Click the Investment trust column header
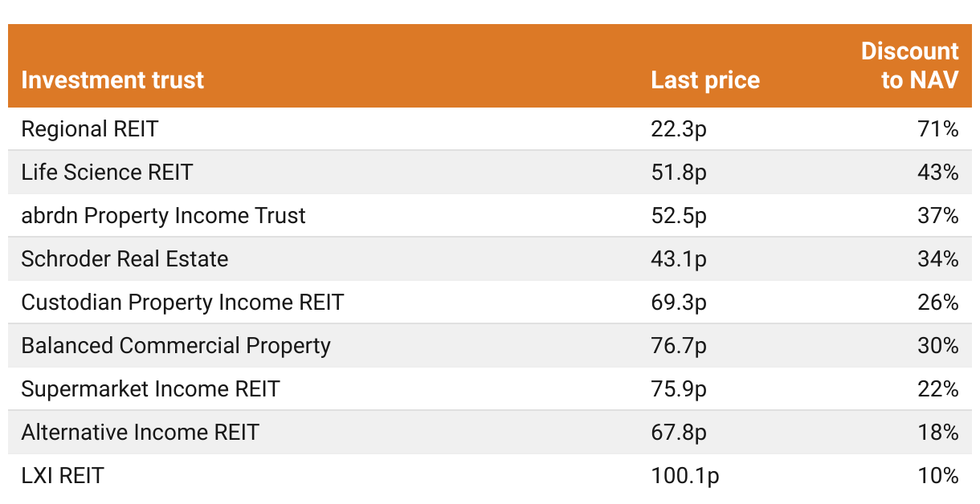Viewport: 980px width, 504px height. click(112, 80)
